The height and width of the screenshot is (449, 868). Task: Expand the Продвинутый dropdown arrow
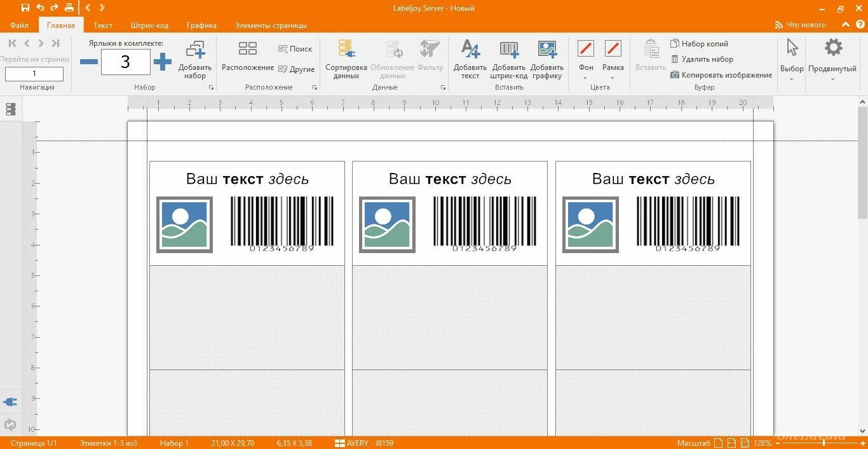832,79
